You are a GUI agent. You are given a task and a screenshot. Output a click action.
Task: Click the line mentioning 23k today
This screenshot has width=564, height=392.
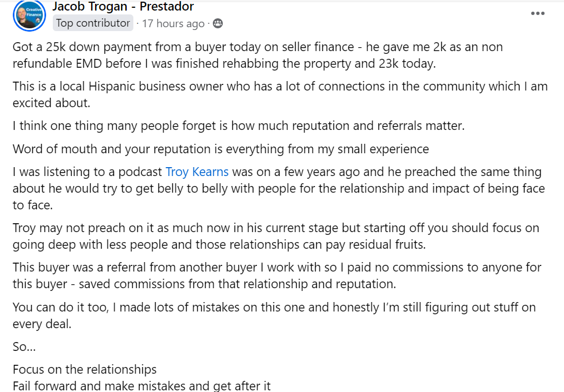(224, 64)
